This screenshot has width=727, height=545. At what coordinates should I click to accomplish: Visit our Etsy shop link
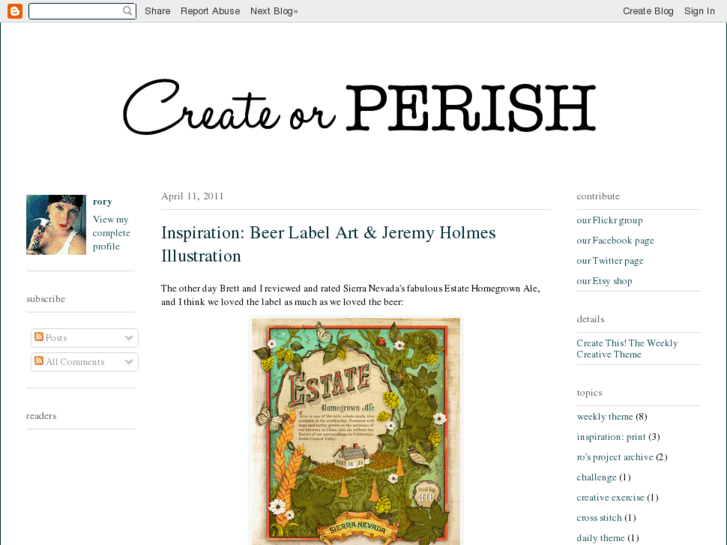(x=604, y=281)
